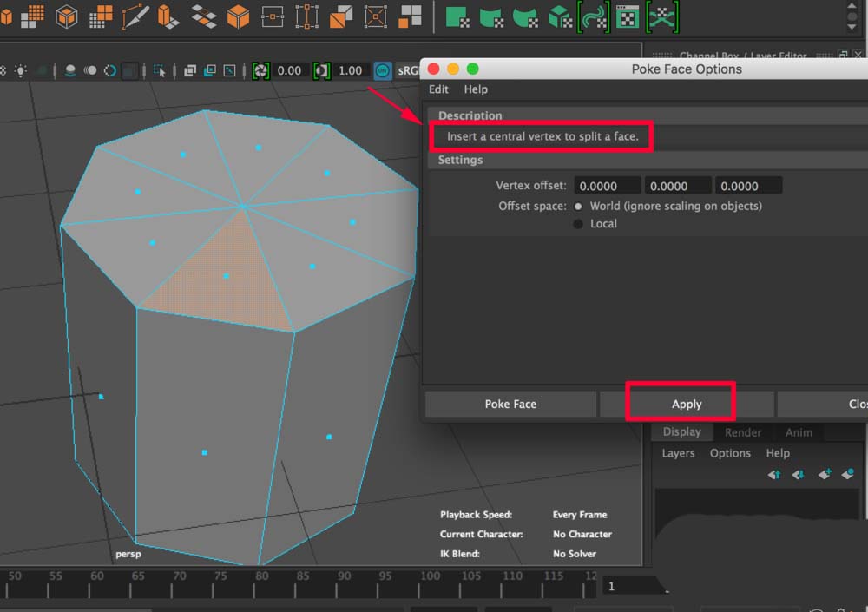Switch to the Anim layer tab
The height and width of the screenshot is (612, 868).
pos(799,432)
